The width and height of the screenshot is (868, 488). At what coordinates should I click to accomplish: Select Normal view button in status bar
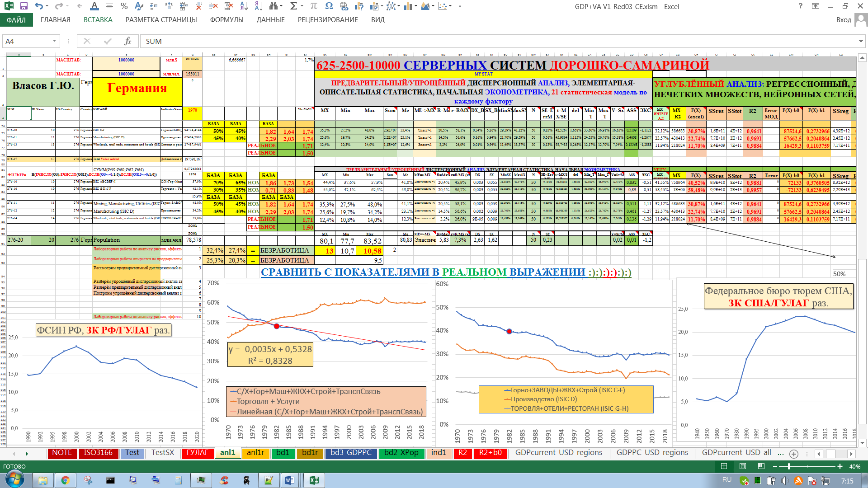(724, 466)
